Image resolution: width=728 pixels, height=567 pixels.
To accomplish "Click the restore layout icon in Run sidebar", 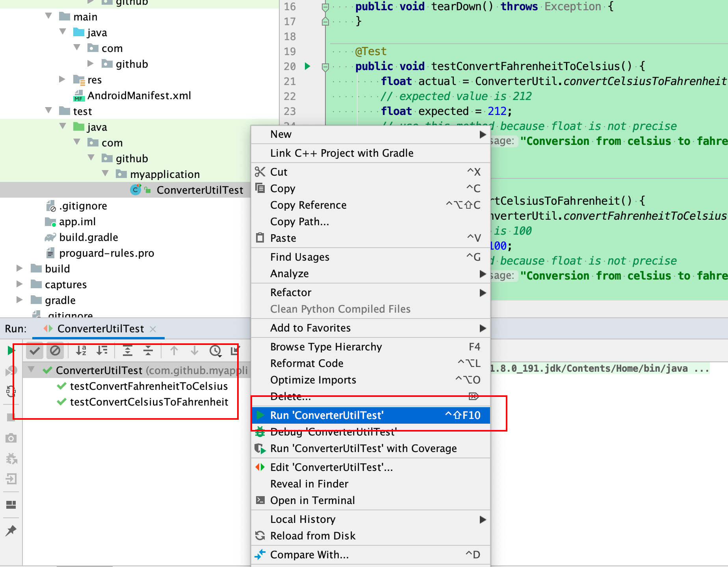I will pos(11,504).
